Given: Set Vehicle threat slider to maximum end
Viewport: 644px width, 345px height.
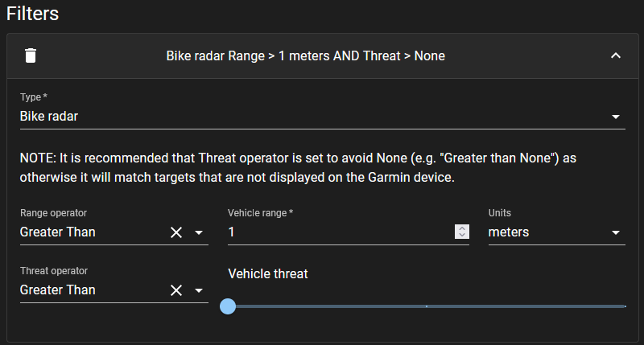Looking at the screenshot, I should (x=624, y=306).
